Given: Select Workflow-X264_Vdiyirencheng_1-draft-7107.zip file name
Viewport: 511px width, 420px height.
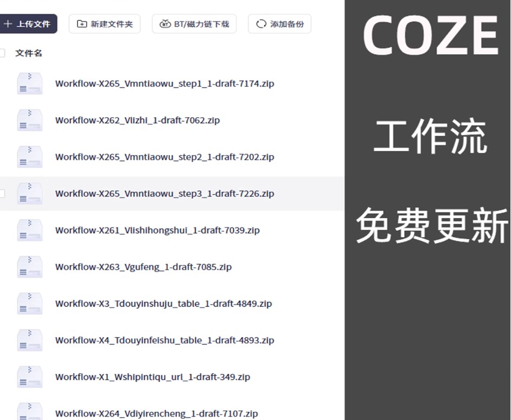Looking at the screenshot, I should tap(156, 413).
